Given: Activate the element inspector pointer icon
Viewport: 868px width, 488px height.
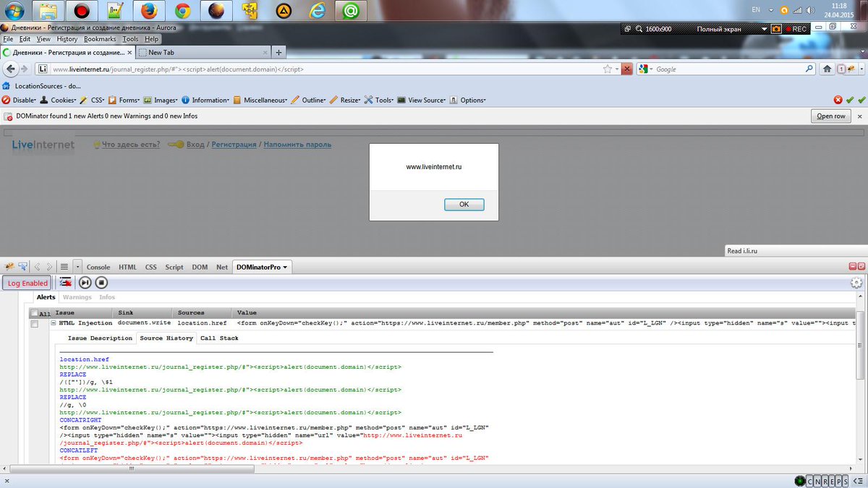Looking at the screenshot, I should click(x=23, y=267).
